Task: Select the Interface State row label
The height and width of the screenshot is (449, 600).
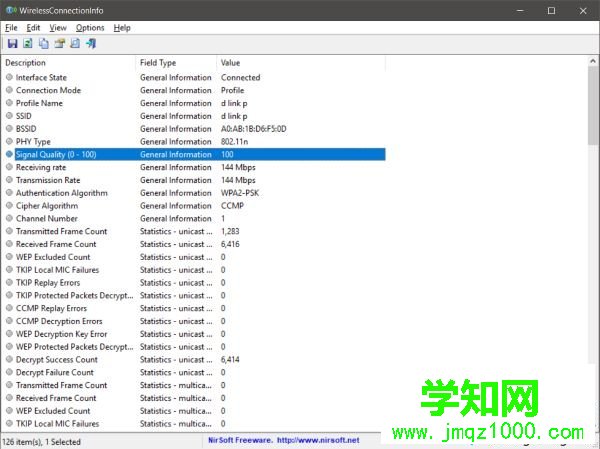Action: tap(41, 77)
